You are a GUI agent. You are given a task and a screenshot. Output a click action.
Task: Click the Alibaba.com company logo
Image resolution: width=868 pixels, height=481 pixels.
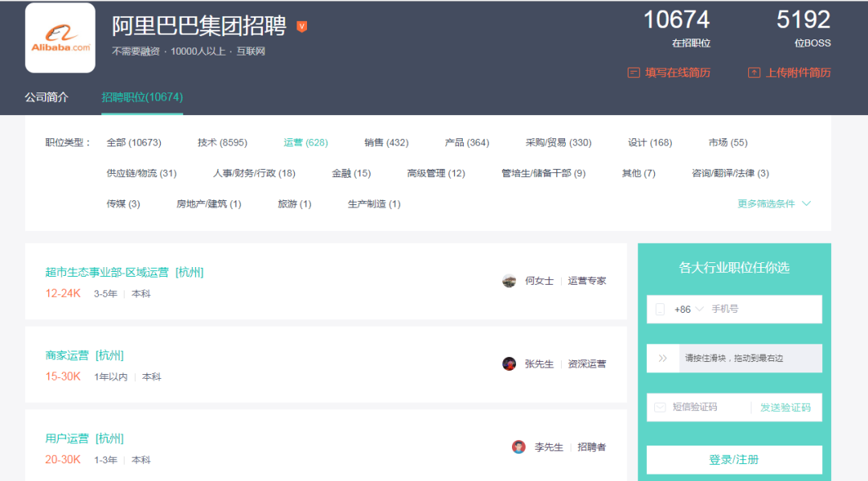click(x=59, y=38)
